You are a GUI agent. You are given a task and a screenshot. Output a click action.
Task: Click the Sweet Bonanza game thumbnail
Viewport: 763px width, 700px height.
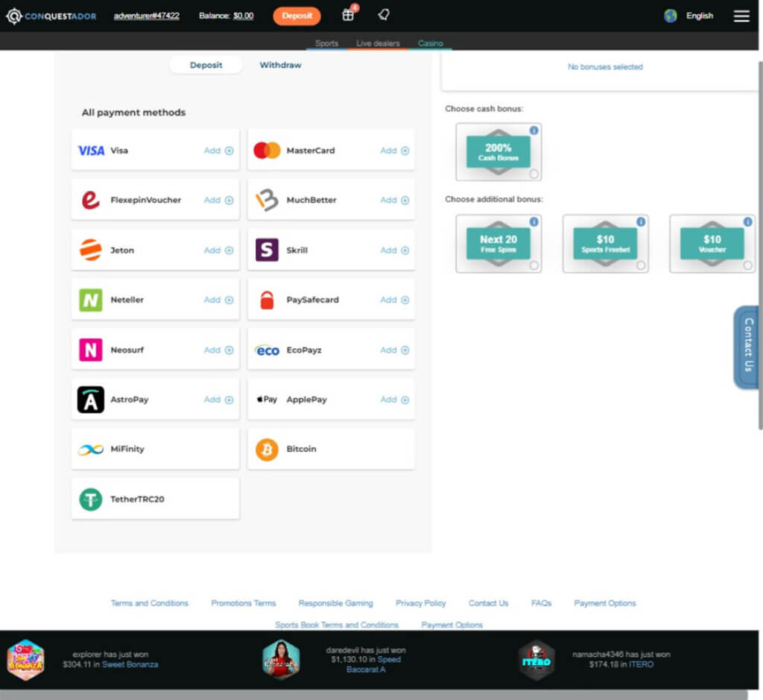[x=26, y=660]
